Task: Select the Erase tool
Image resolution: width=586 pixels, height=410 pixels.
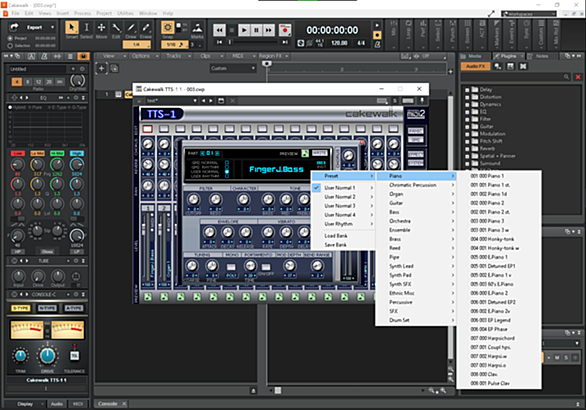Action: tap(146, 27)
